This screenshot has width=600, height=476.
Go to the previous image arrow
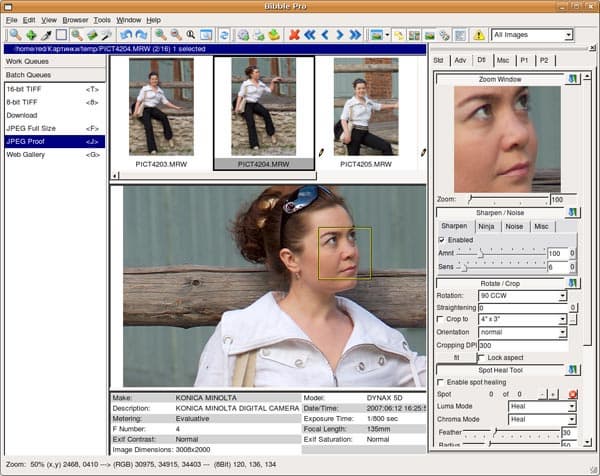(x=325, y=35)
